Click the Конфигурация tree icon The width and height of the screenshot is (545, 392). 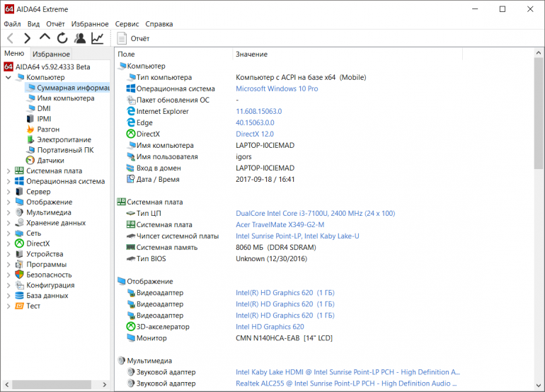point(20,285)
